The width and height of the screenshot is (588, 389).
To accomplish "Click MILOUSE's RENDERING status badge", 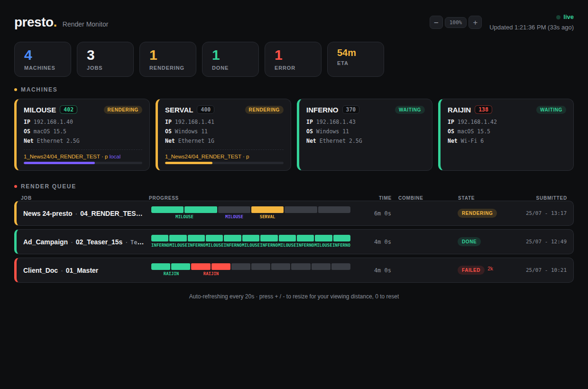I will coord(123,110).
